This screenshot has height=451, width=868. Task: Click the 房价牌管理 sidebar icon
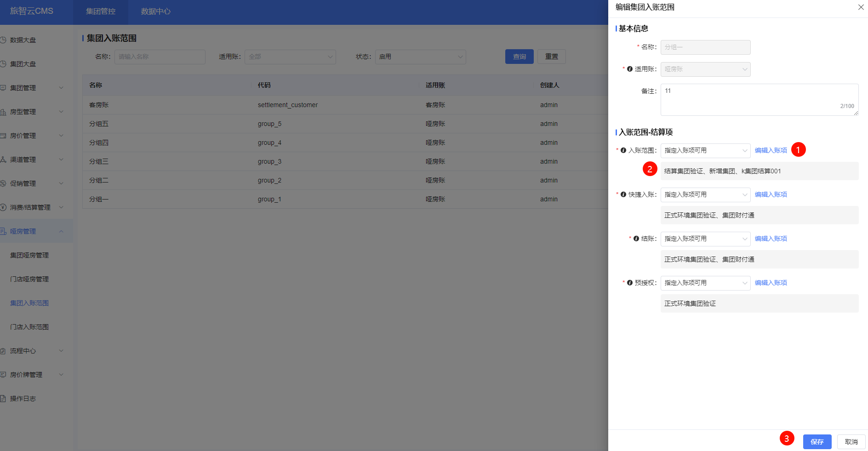coord(3,375)
